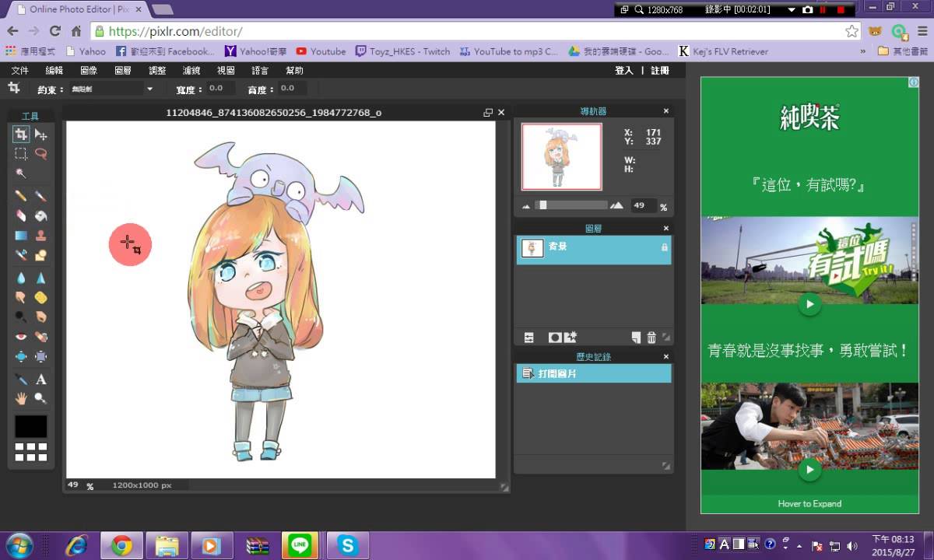
Task: Select the Pencil tool
Action: 21,196
